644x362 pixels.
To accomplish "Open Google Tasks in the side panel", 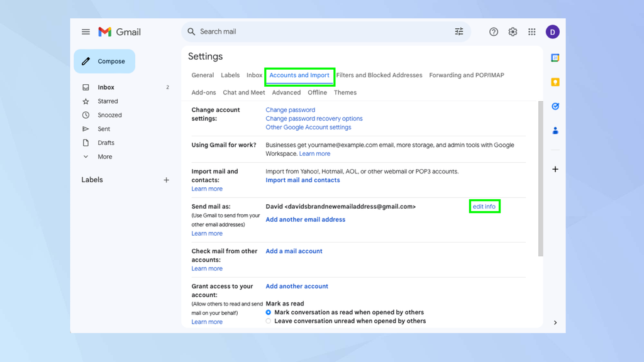I will (x=555, y=106).
